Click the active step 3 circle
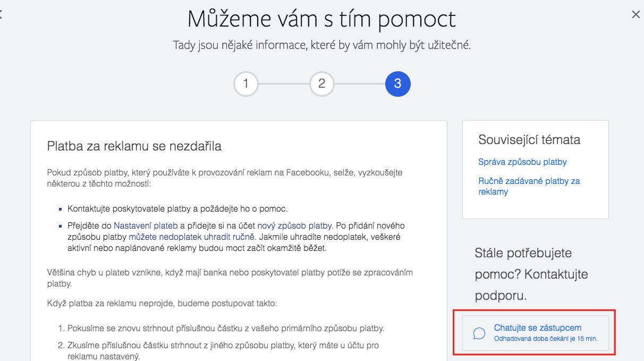Screen dimensions: 644x361 click(x=397, y=84)
